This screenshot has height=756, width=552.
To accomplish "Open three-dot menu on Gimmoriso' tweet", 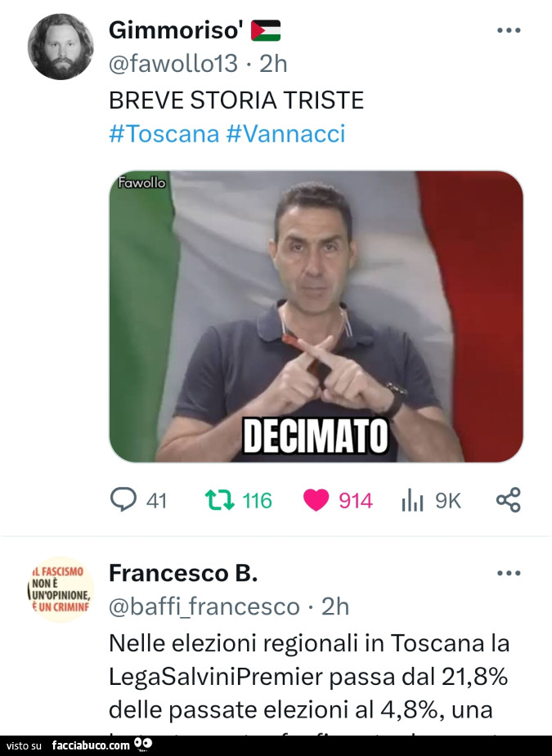I will point(509,30).
